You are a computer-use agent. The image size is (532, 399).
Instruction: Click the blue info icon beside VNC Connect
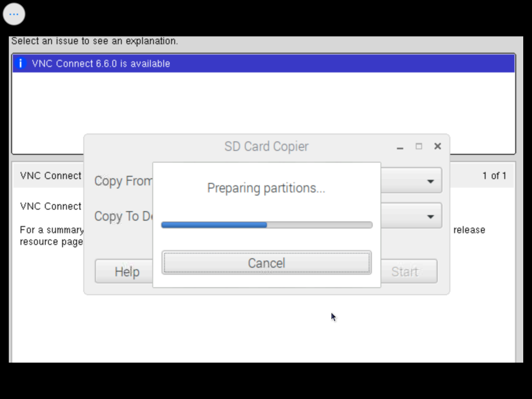coord(21,63)
